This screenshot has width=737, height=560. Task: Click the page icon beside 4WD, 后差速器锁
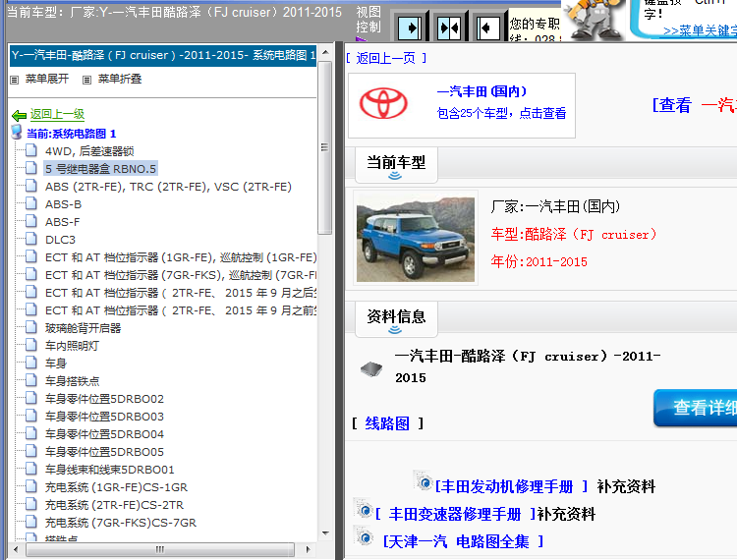(x=31, y=150)
